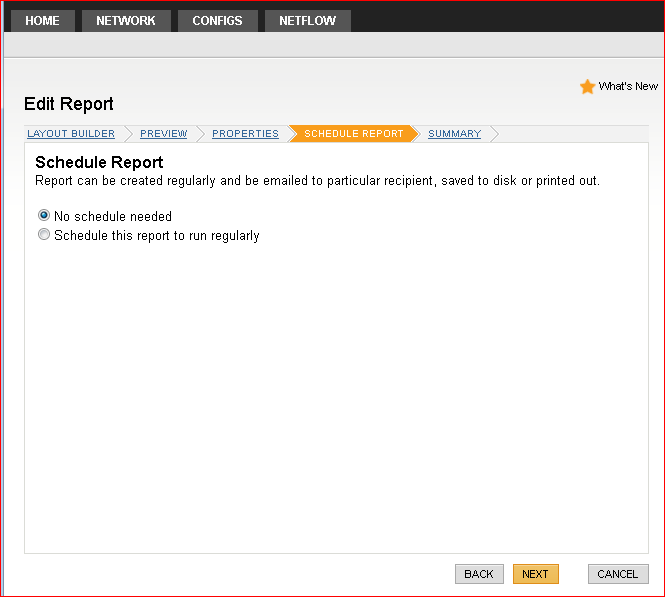
Task: Cancel editing the report
Action: pos(618,574)
